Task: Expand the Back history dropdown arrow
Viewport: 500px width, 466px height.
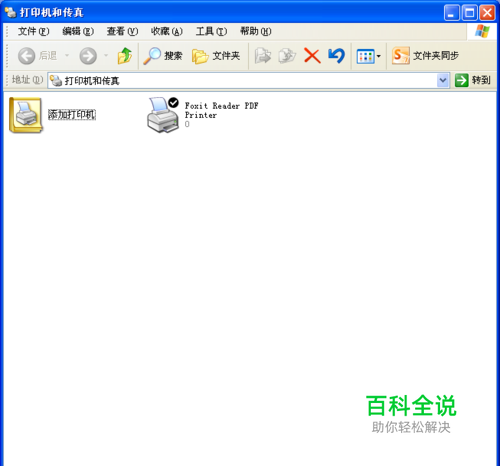Action: (x=67, y=55)
